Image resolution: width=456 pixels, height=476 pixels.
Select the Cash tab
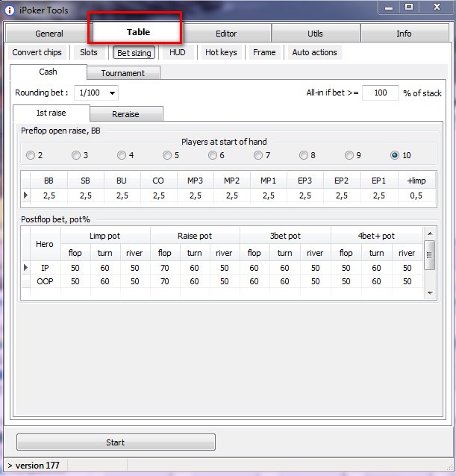[48, 72]
